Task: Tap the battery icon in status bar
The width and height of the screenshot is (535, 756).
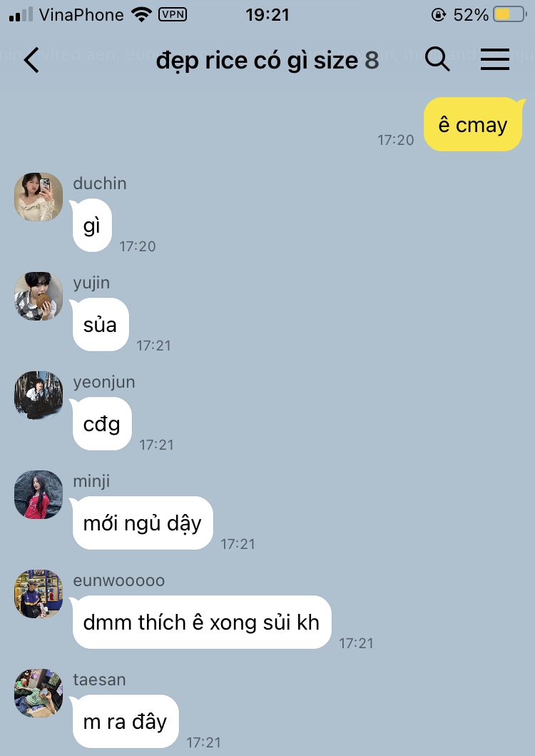Action: [x=509, y=14]
